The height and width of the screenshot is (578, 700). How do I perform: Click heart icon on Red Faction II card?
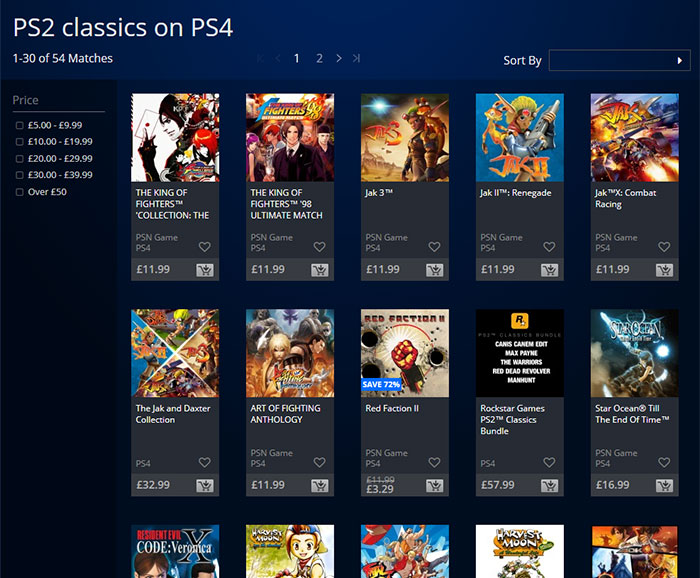point(434,462)
